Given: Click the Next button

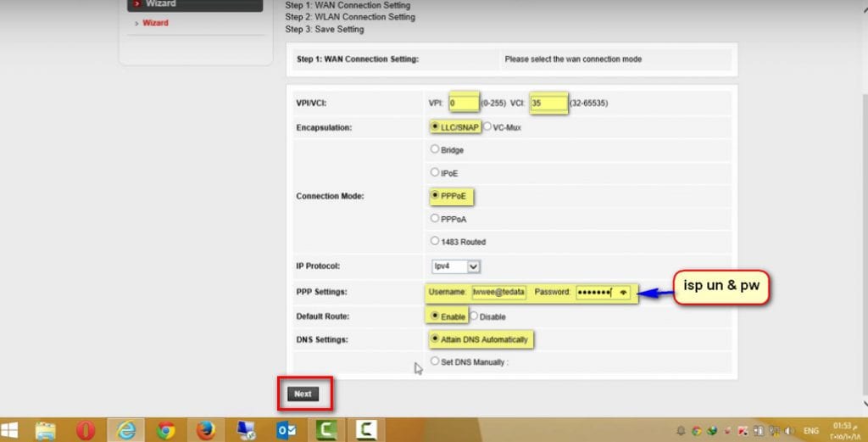Looking at the screenshot, I should pyautogui.click(x=303, y=394).
